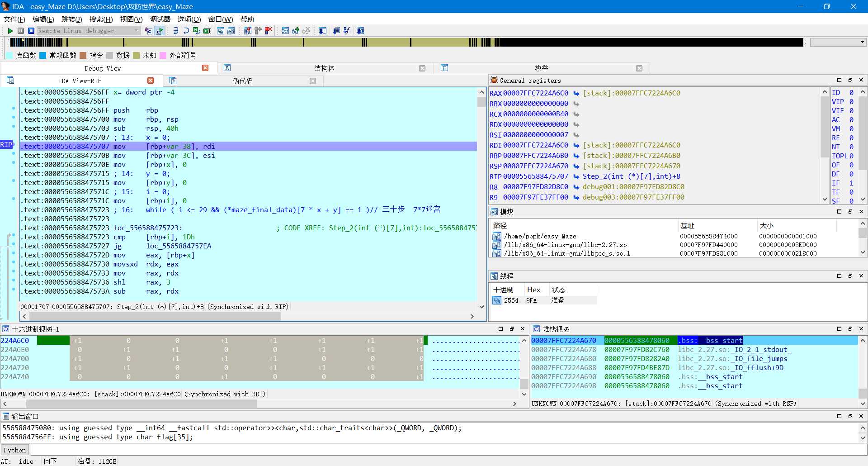Image resolution: width=868 pixels, height=466 pixels.
Task: Start the debugger process with play icon
Action: 10,31
